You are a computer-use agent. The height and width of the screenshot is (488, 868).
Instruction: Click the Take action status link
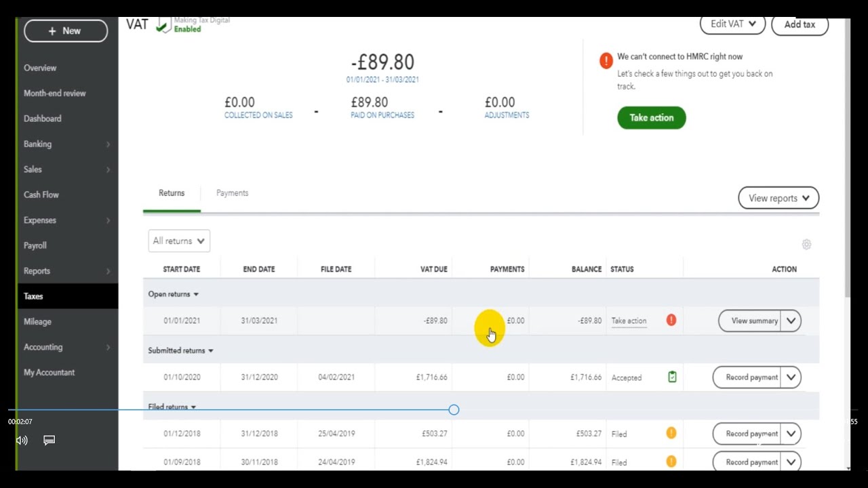(x=629, y=321)
